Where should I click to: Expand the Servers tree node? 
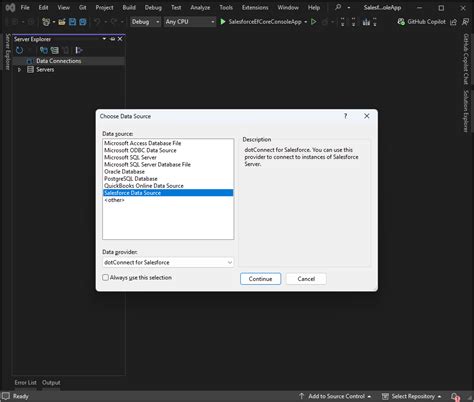(x=19, y=70)
